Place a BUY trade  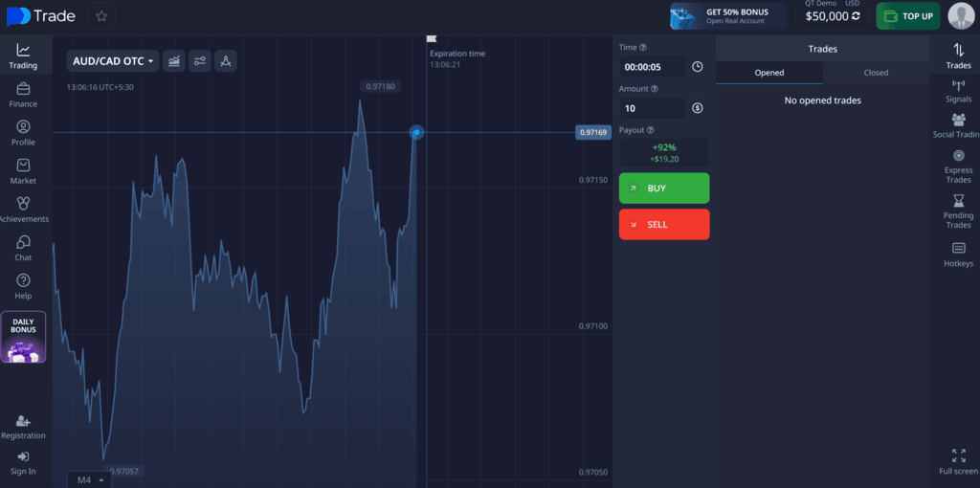point(664,189)
